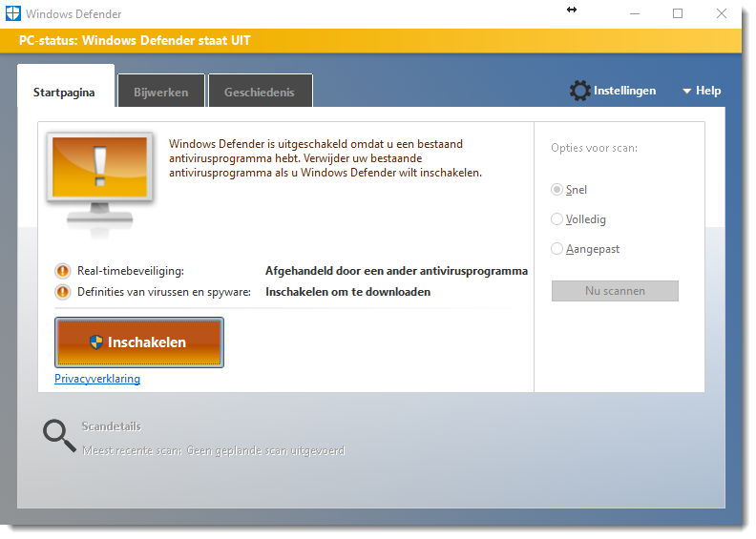Viewport: 756px width, 539px height.
Task: Click the Scandetails heading text
Action: pyautogui.click(x=112, y=426)
